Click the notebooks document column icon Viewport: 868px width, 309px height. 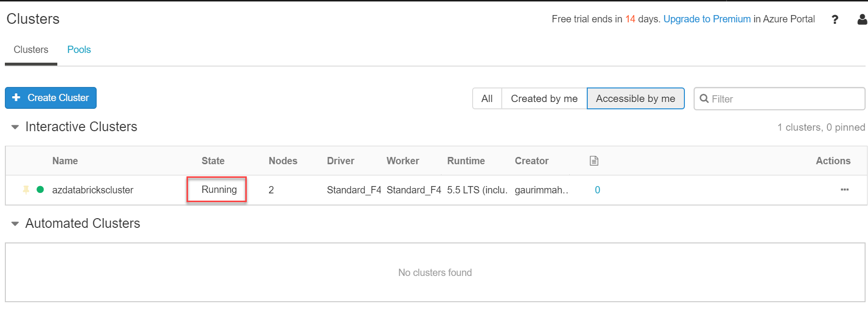point(594,161)
